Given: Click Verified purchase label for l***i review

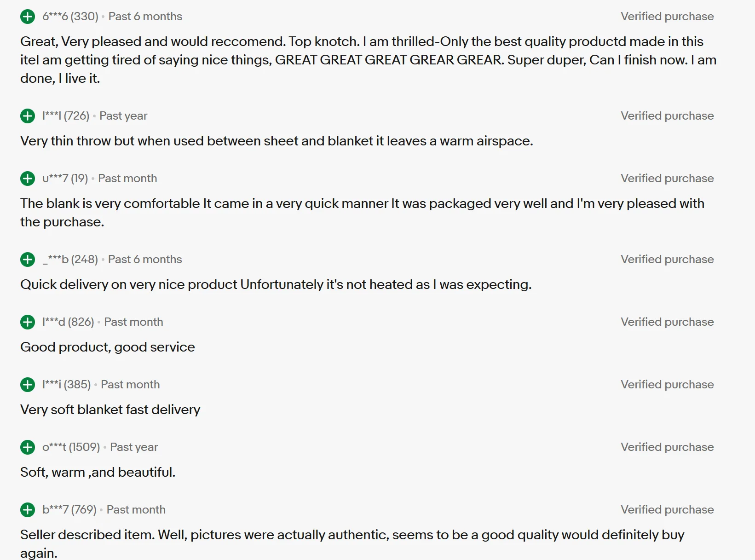Looking at the screenshot, I should (x=667, y=385).
